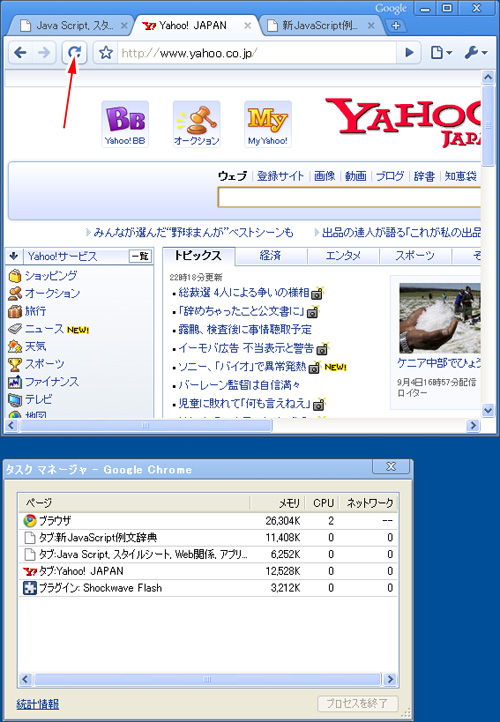
Task: Click the page horizontal scrollbar right arrow
Action: tap(473, 425)
